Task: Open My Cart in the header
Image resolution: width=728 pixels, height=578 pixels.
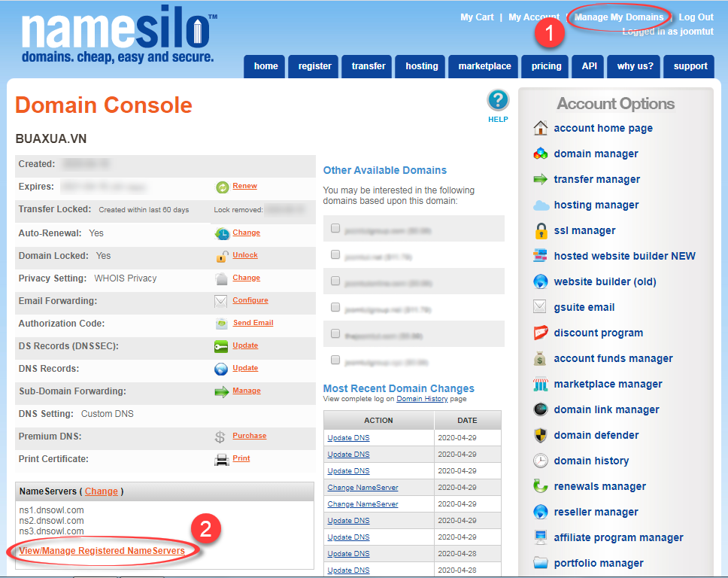Action: pyautogui.click(x=477, y=17)
